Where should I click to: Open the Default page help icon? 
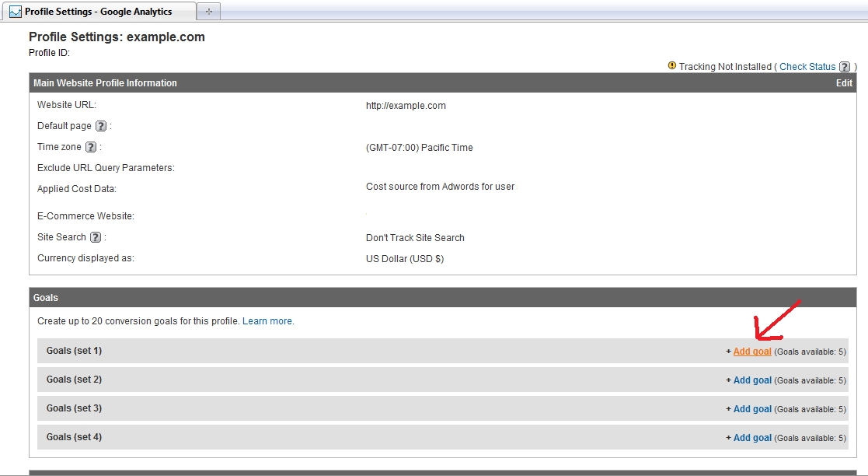96,125
